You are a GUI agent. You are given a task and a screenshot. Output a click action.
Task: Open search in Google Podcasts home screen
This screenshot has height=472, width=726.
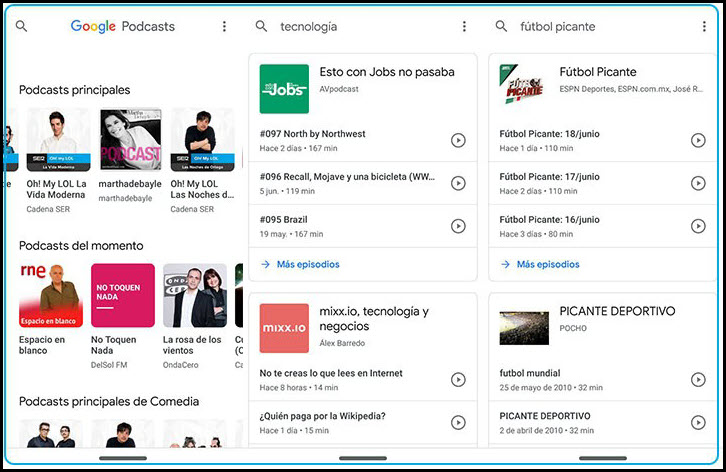tap(21, 27)
